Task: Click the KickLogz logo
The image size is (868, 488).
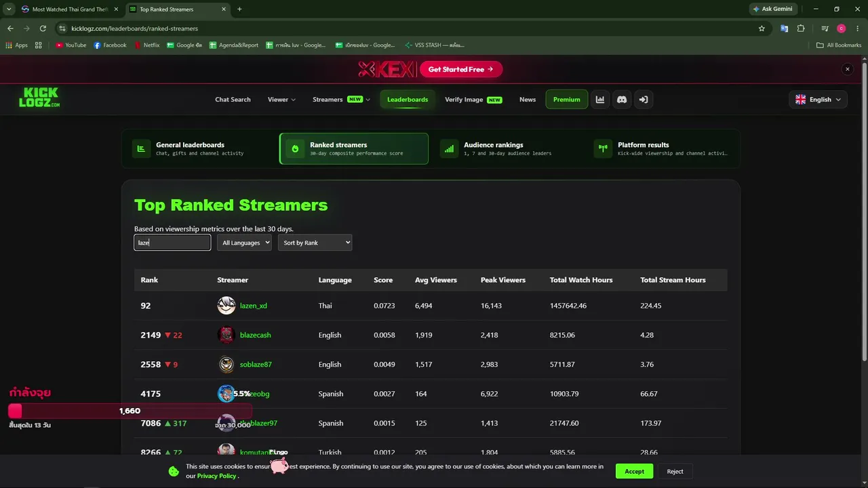Action: pos(39,98)
